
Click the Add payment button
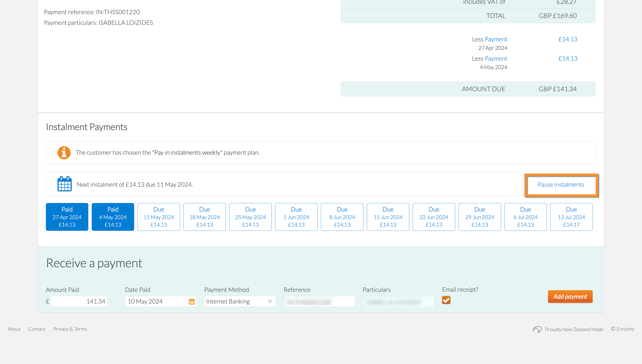pyautogui.click(x=570, y=297)
